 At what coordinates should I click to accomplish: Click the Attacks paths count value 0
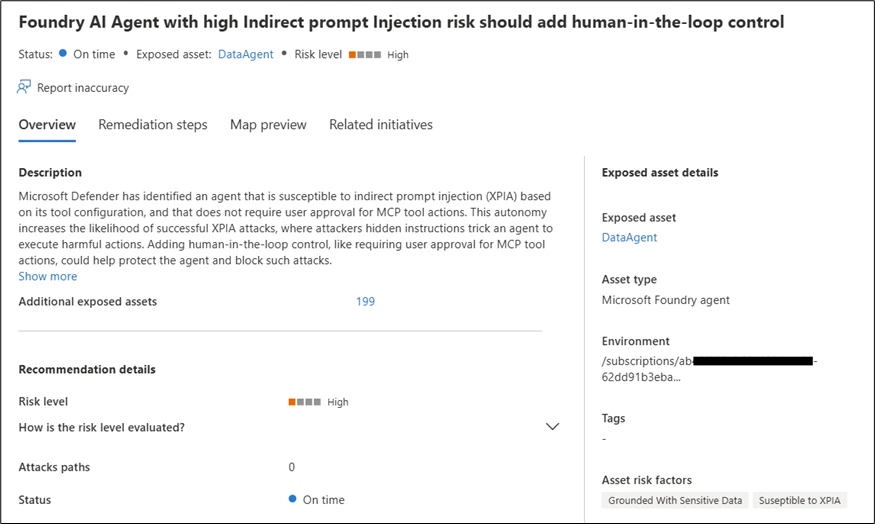tap(292, 467)
